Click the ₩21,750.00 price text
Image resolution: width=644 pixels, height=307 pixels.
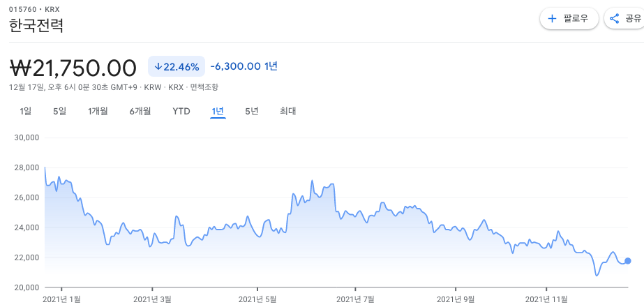[x=73, y=68]
